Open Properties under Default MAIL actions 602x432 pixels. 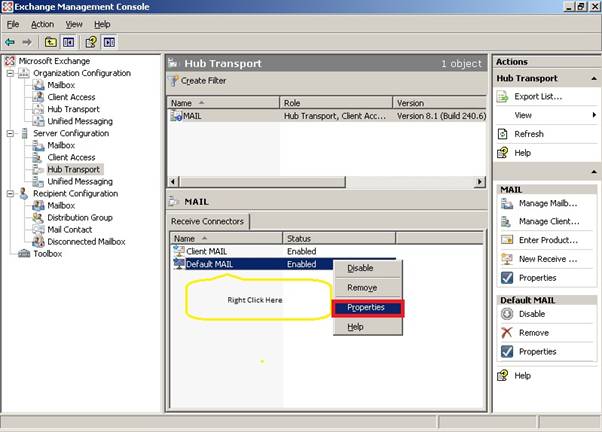[x=538, y=352]
